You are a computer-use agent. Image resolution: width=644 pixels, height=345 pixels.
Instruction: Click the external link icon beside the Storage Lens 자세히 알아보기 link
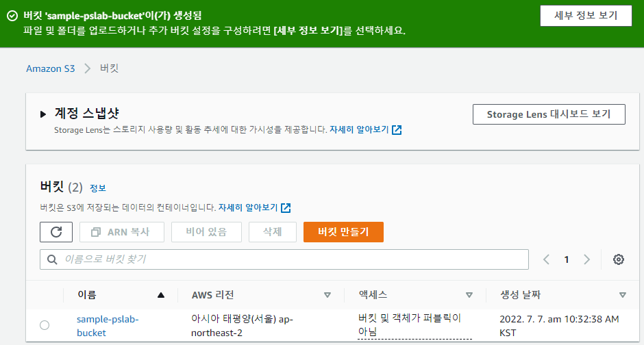point(397,130)
